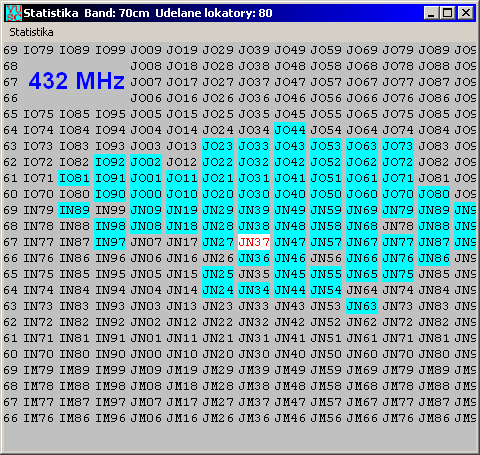The width and height of the screenshot is (480, 455).
Task: Click the JO009 top row locator JO09
Action: 146,50
